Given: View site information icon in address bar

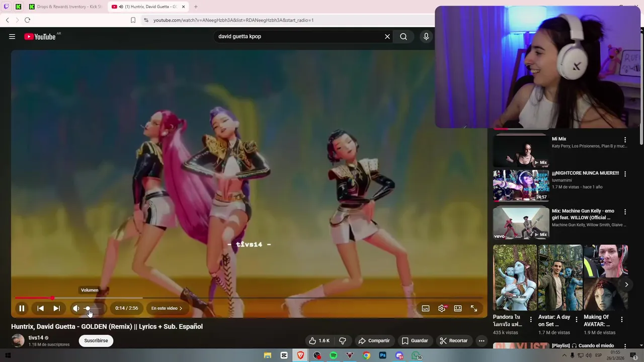Looking at the screenshot, I should click(146, 20).
